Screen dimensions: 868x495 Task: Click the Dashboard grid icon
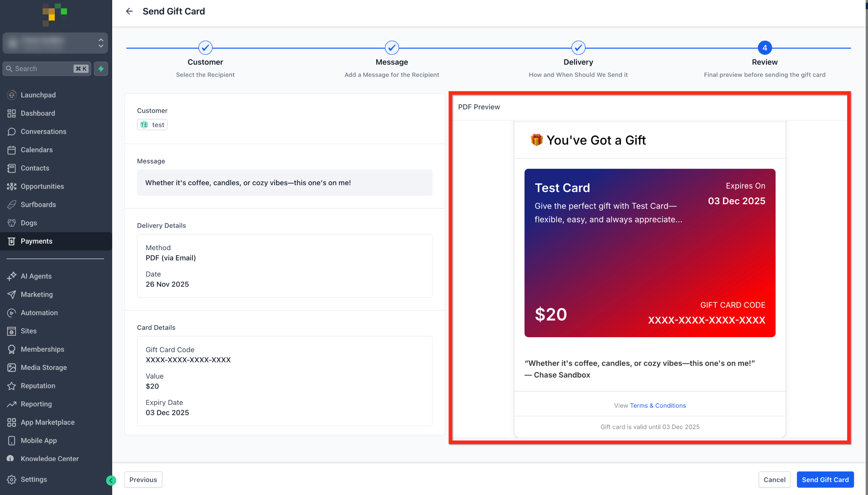pyautogui.click(x=12, y=113)
